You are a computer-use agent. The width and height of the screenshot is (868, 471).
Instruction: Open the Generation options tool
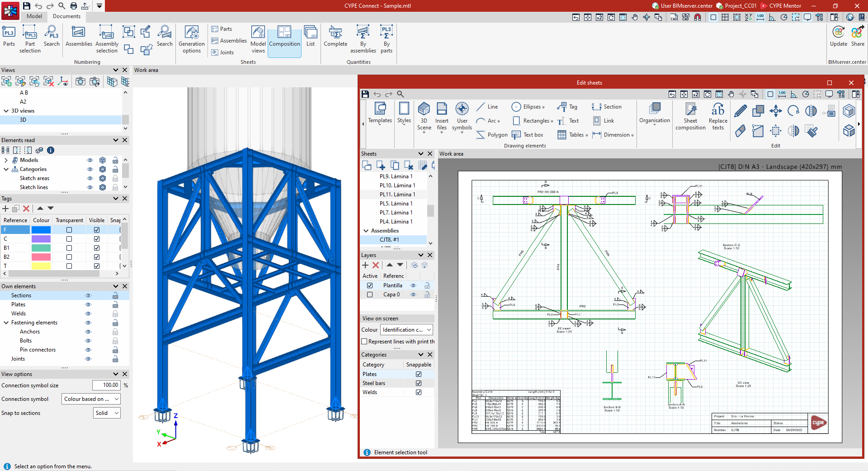click(x=192, y=40)
